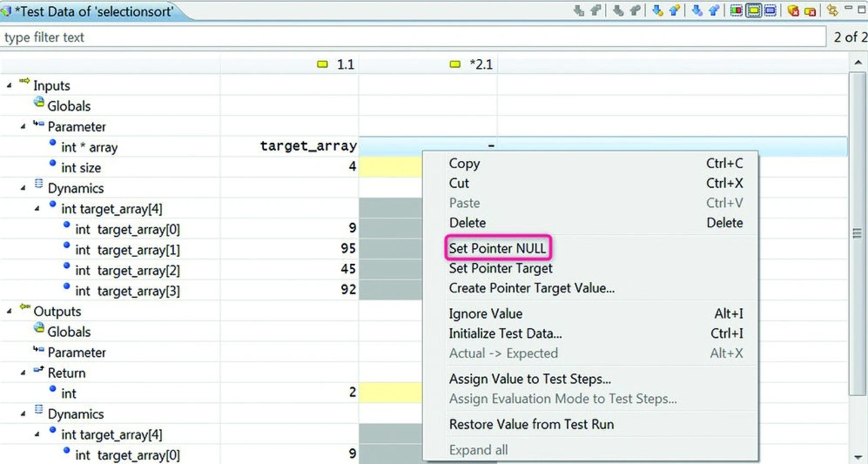Click the blue up-arrow icon with purple dot
868x464 pixels.
click(713, 11)
